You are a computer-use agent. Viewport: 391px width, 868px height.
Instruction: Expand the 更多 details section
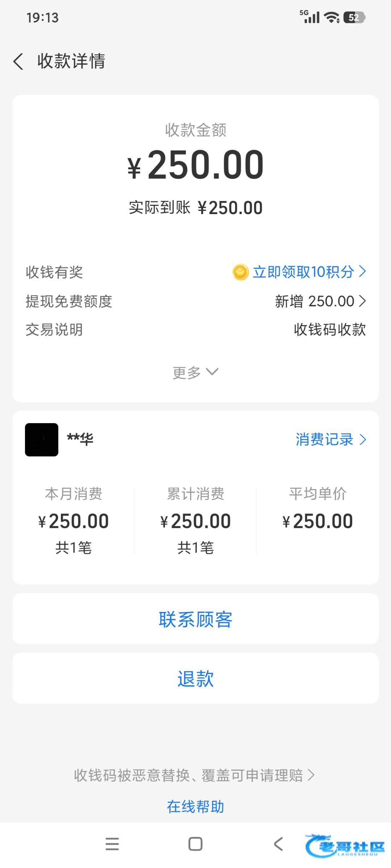pos(195,372)
